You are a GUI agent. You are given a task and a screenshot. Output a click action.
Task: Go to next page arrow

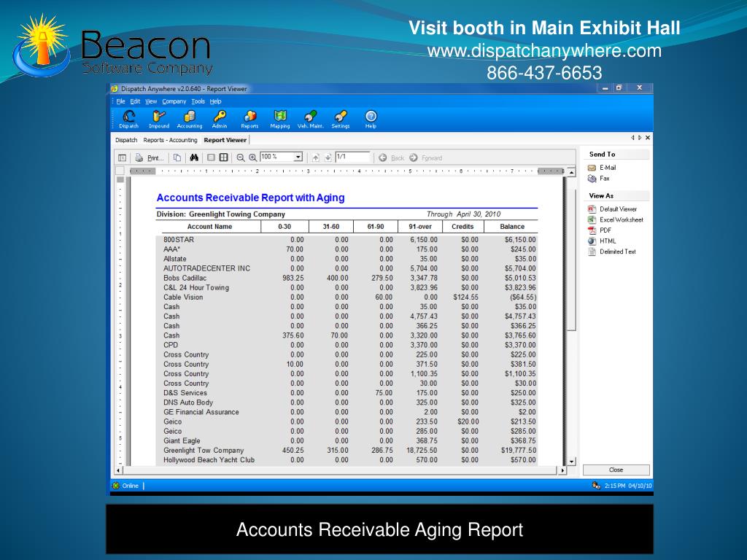coord(328,157)
